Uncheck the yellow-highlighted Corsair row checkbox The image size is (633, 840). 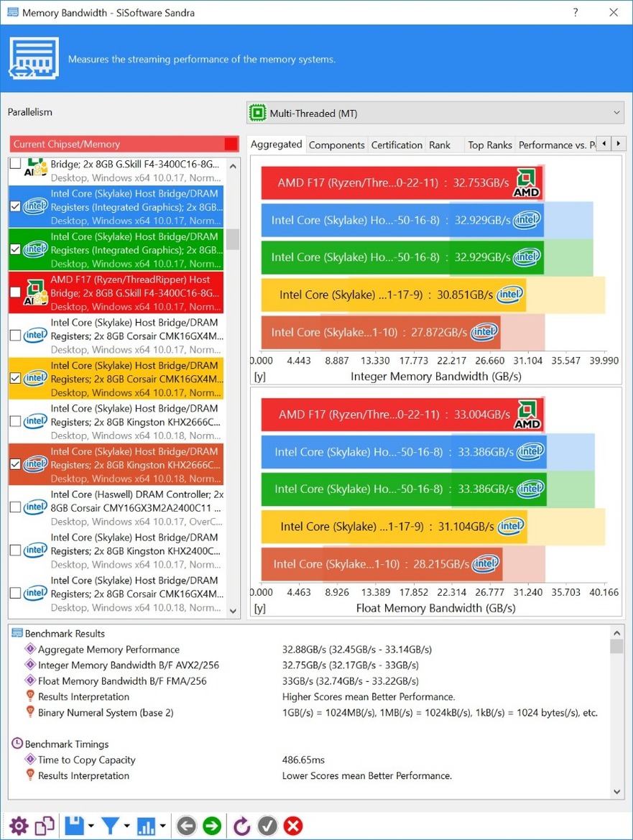pyautogui.click(x=16, y=378)
